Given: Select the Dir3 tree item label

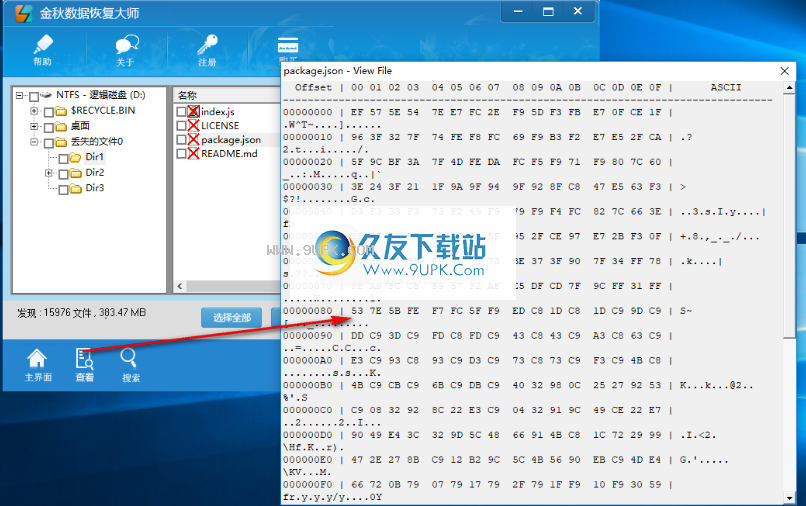Looking at the screenshot, I should pos(95,188).
